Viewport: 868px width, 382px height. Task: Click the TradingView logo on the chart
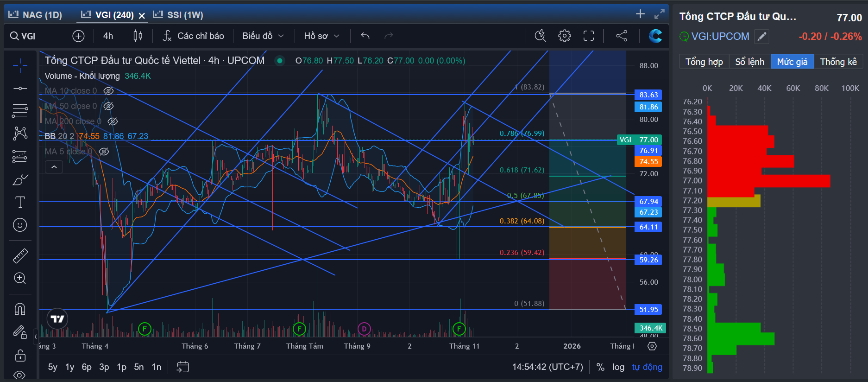(57, 319)
